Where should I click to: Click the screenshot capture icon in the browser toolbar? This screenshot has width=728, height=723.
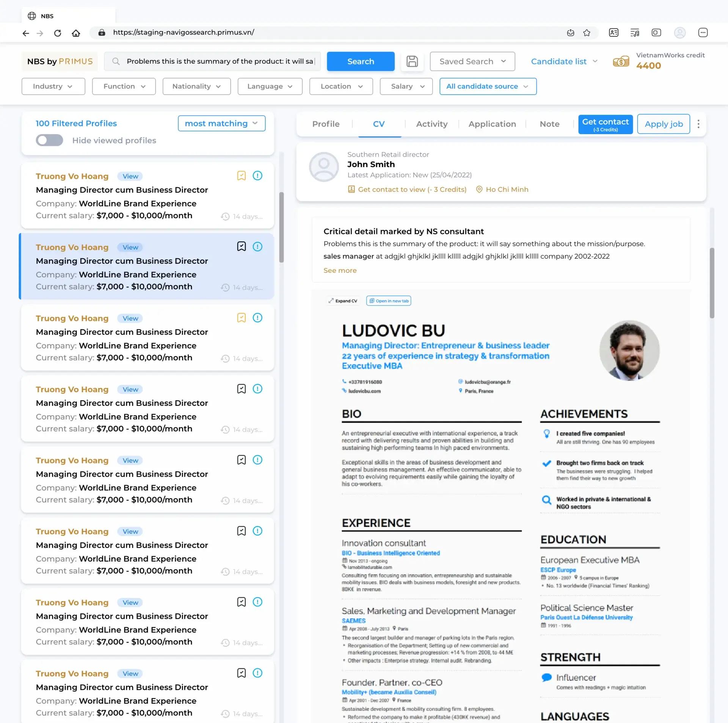click(x=656, y=33)
